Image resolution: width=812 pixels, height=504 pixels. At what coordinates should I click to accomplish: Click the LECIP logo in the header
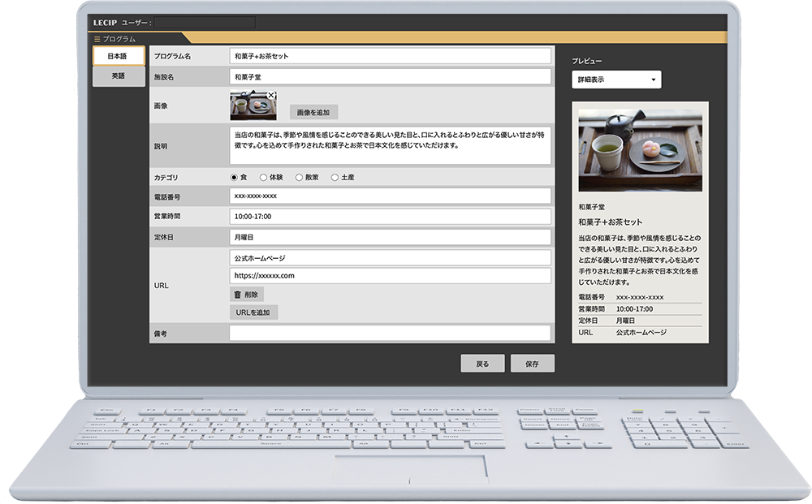click(105, 22)
